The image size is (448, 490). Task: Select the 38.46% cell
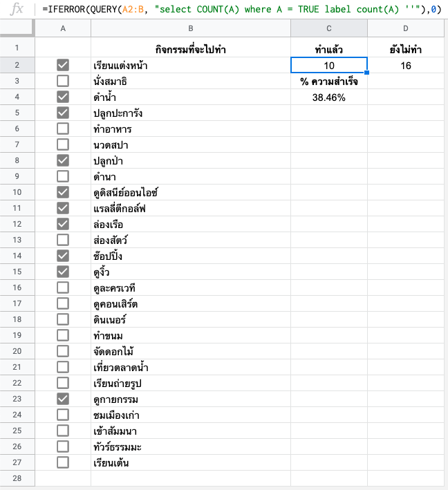[329, 97]
